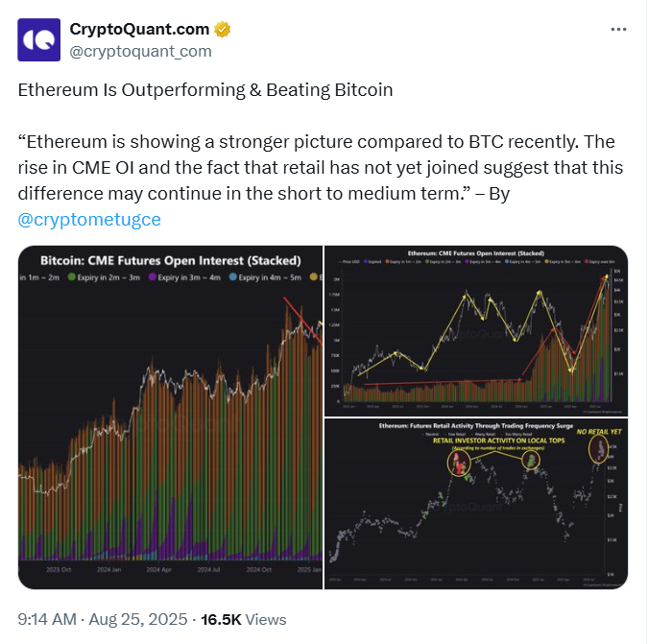This screenshot has width=648, height=644.
Task: Open the CryptoQuant profile avatar logo
Action: (x=38, y=39)
